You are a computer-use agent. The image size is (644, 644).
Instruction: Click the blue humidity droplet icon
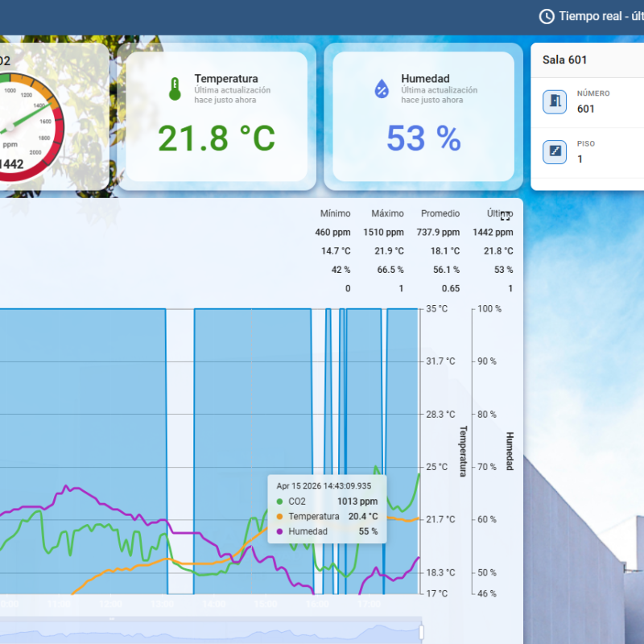tap(382, 89)
